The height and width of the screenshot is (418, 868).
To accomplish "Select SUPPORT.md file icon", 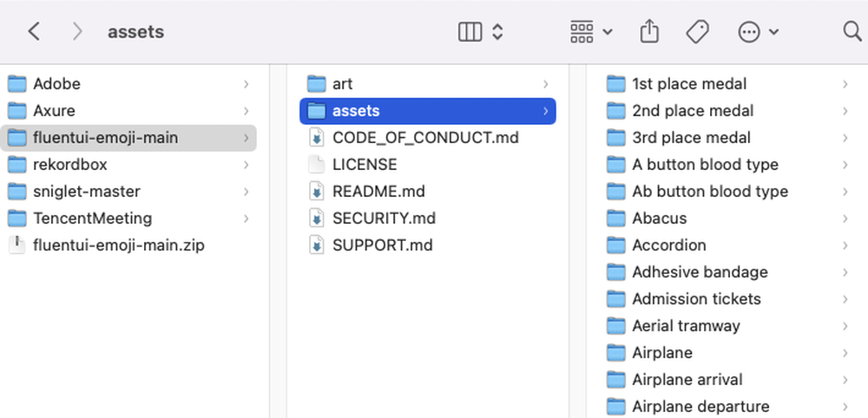I will (x=317, y=245).
